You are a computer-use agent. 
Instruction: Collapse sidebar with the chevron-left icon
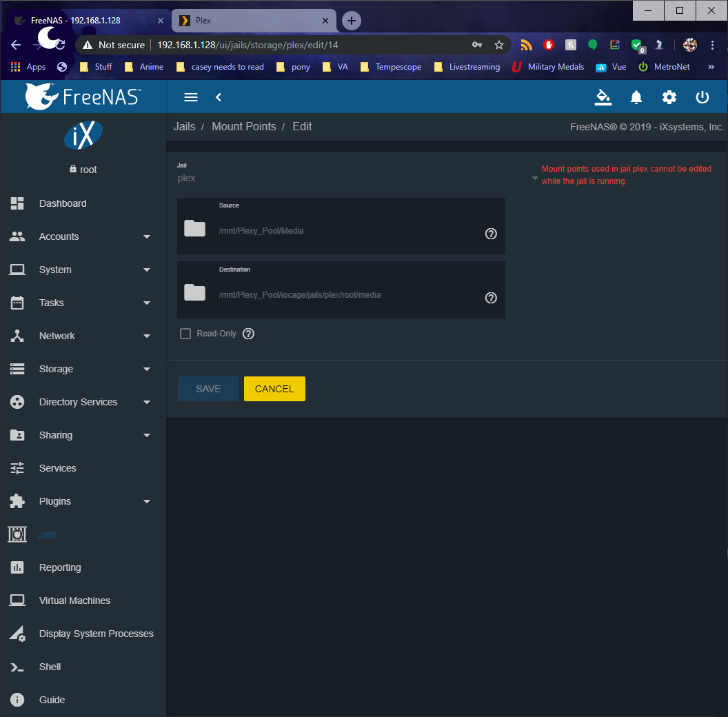(219, 97)
